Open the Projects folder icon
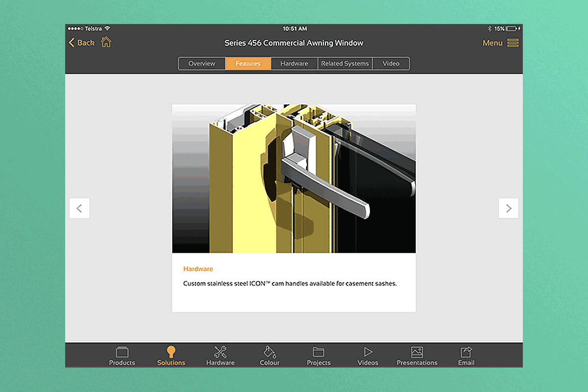This screenshot has width=588, height=392. click(318, 352)
